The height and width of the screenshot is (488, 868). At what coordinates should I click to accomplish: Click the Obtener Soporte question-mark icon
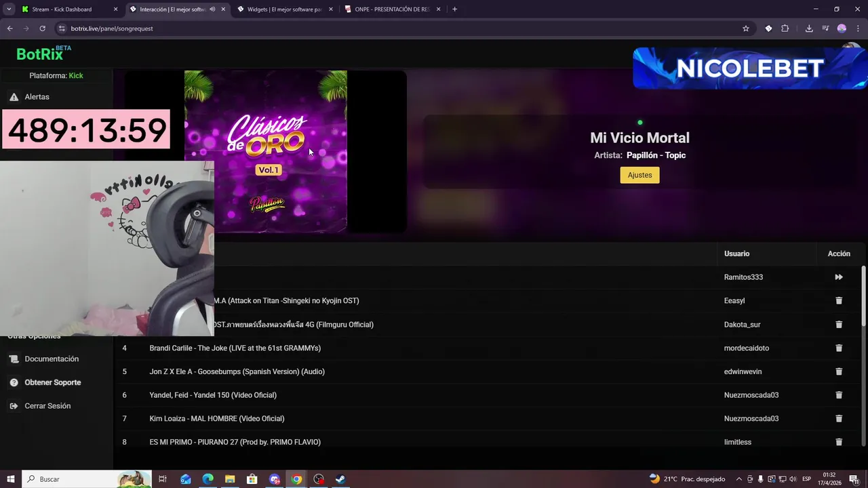tap(14, 382)
